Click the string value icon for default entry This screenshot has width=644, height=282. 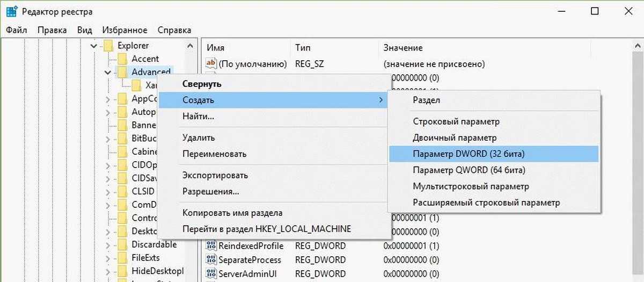[210, 64]
